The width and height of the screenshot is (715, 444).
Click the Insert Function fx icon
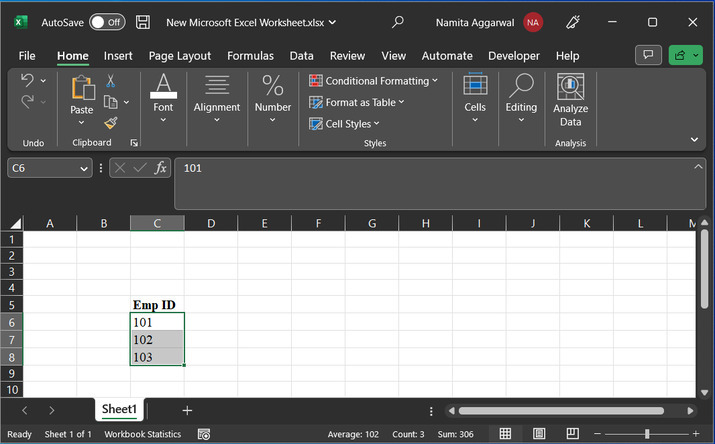click(x=161, y=168)
